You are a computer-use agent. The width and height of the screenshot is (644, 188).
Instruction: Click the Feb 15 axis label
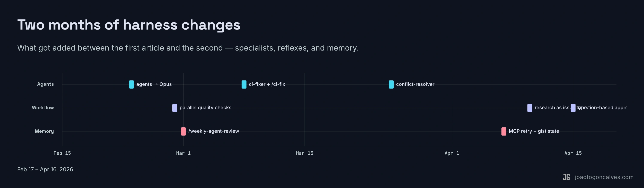click(62, 153)
